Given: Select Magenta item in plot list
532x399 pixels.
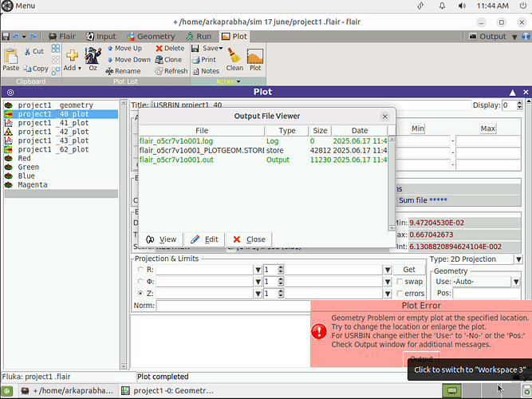Looking at the screenshot, I should pyautogui.click(x=61, y=185).
